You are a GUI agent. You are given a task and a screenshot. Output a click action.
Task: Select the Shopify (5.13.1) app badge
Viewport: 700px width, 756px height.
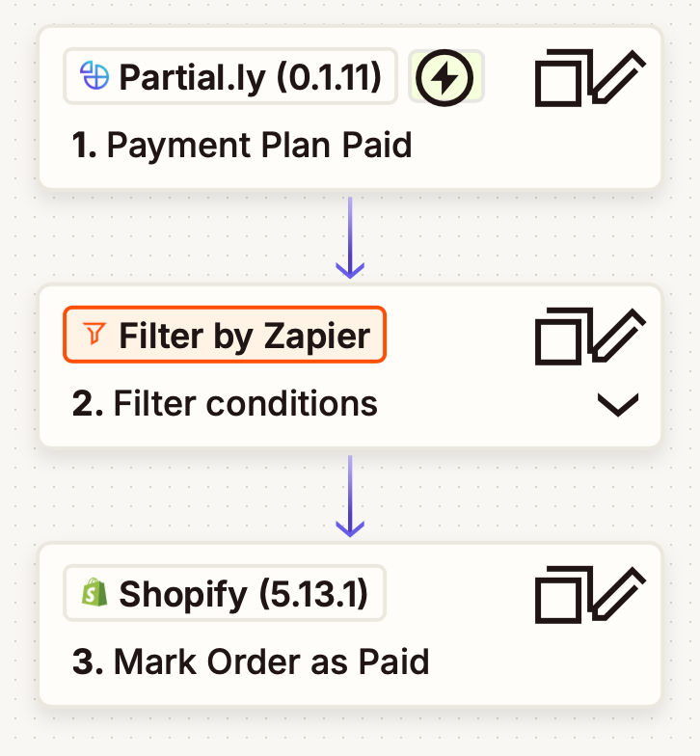[x=225, y=593]
